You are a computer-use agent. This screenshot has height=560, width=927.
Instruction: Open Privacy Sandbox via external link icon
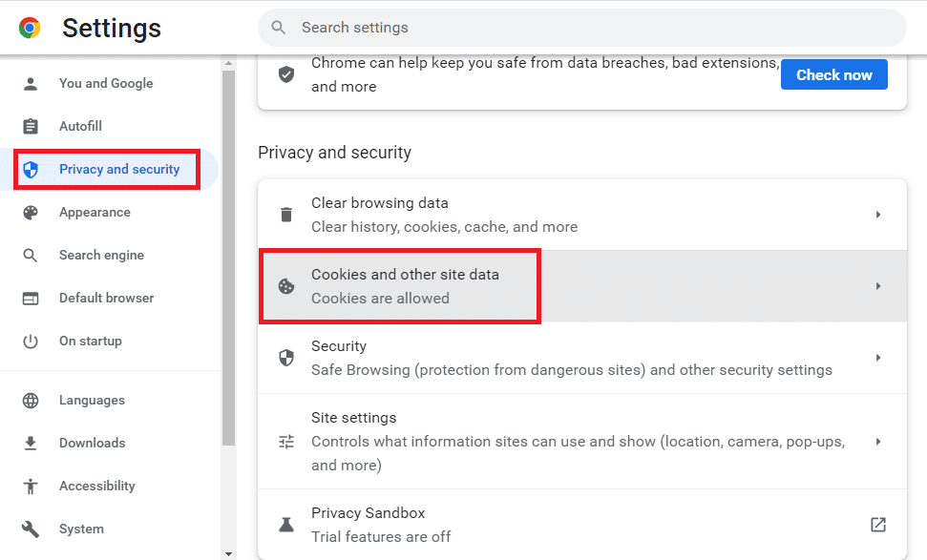tap(878, 525)
